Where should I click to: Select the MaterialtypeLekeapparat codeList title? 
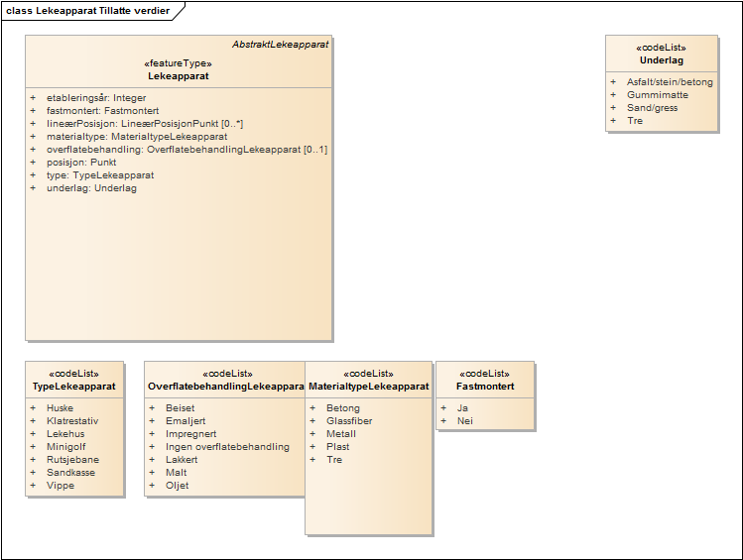369,387
